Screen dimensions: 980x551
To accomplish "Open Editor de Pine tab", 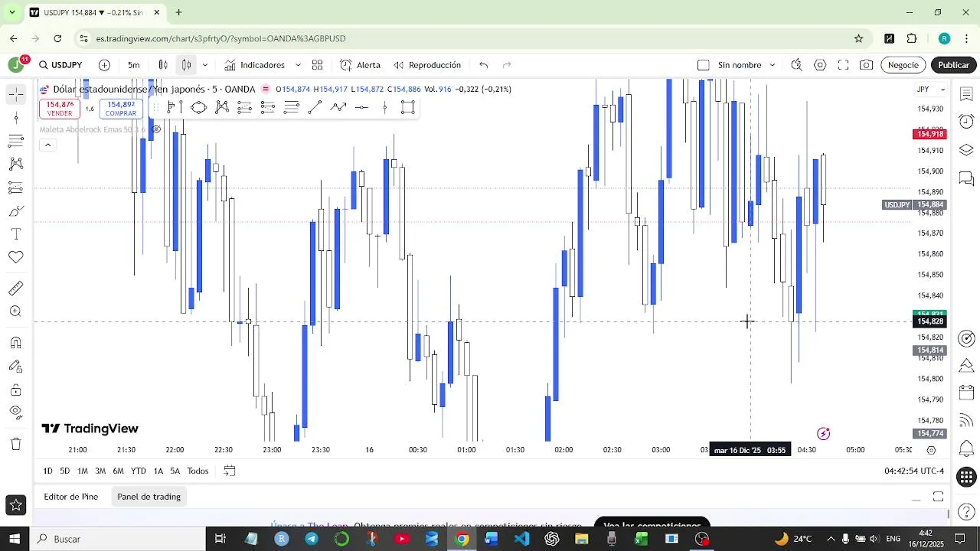I will [x=70, y=497].
